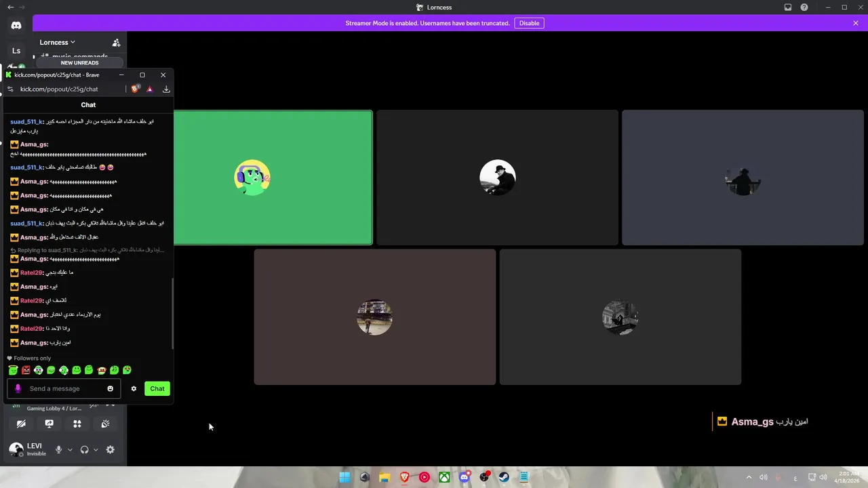Insert the red angry Kick emote
868x488 pixels.
[26, 370]
